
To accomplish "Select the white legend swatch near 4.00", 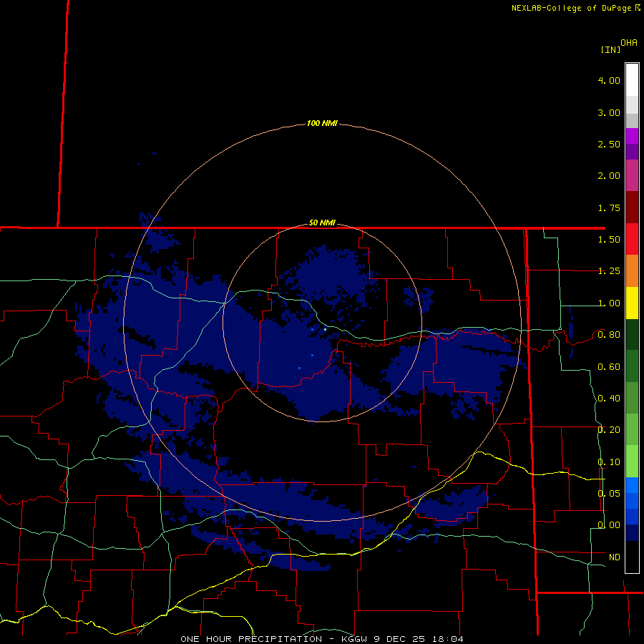I will click(x=632, y=80).
